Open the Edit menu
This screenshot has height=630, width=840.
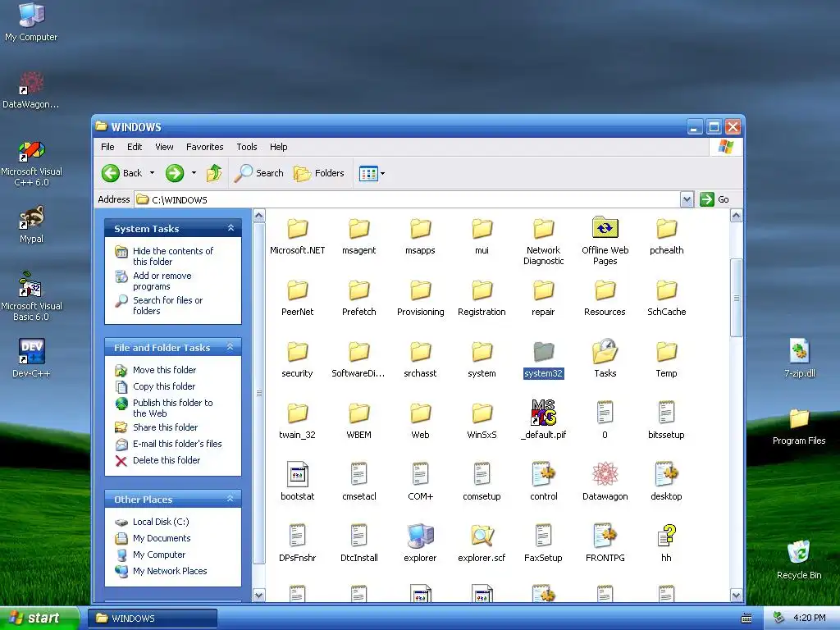[135, 147]
